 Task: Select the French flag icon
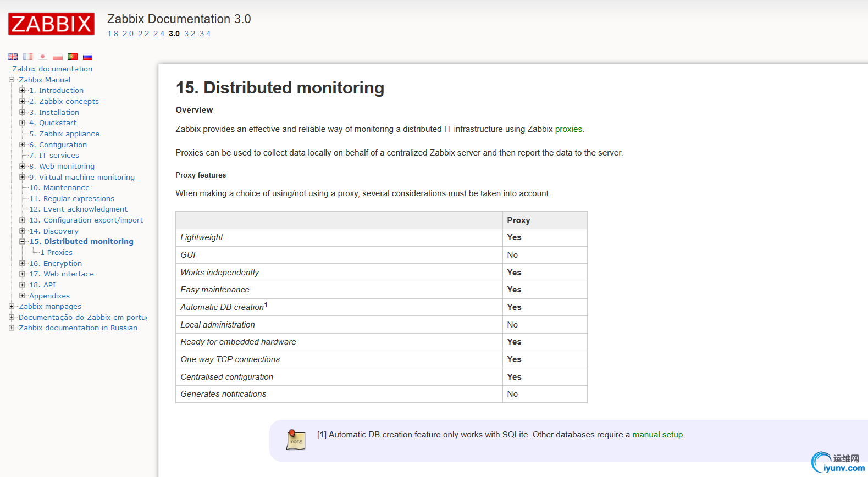[27, 57]
